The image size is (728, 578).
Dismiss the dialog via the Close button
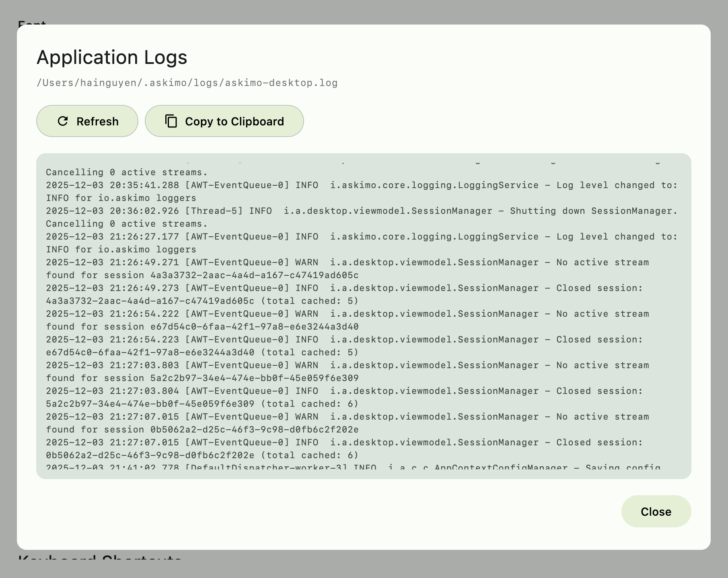[x=656, y=511]
